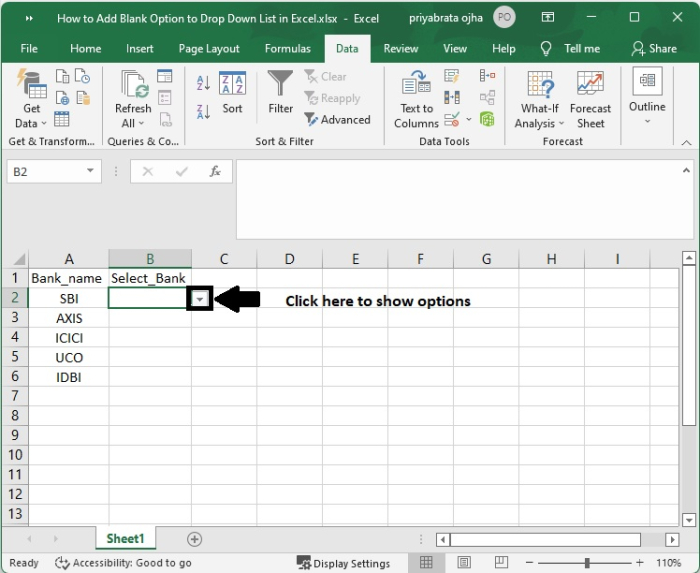Click the Reapply filter button
This screenshot has height=573, width=700.
point(332,98)
